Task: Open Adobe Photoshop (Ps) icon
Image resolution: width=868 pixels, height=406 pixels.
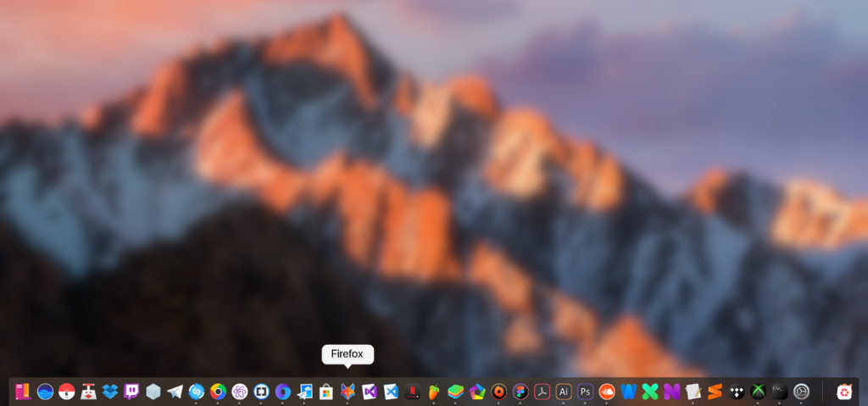Action: [x=585, y=392]
